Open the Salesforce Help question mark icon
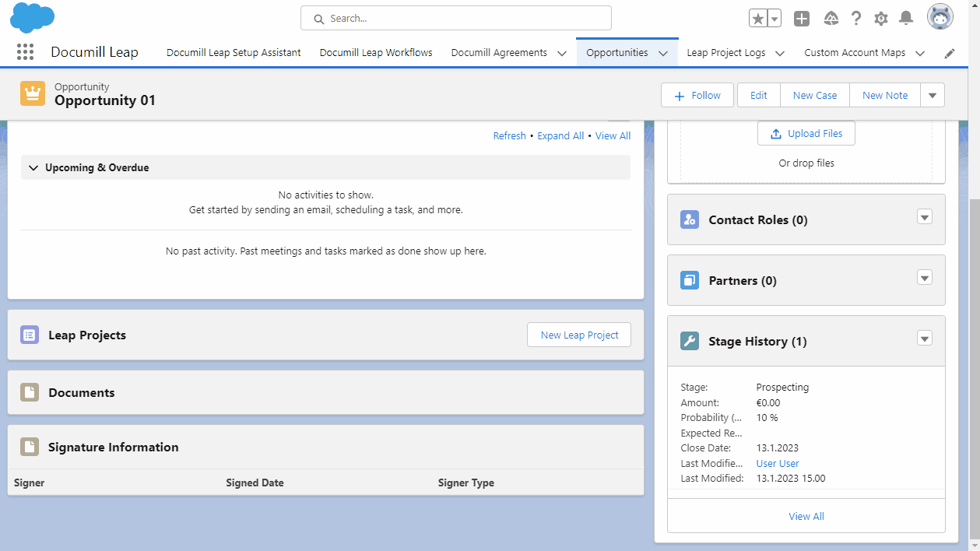 pos(856,17)
